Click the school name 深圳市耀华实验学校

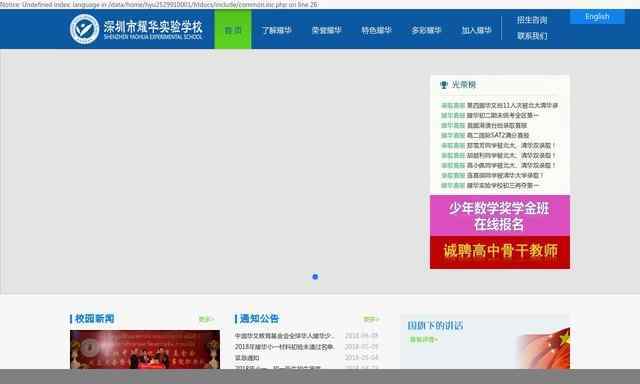pos(153,27)
